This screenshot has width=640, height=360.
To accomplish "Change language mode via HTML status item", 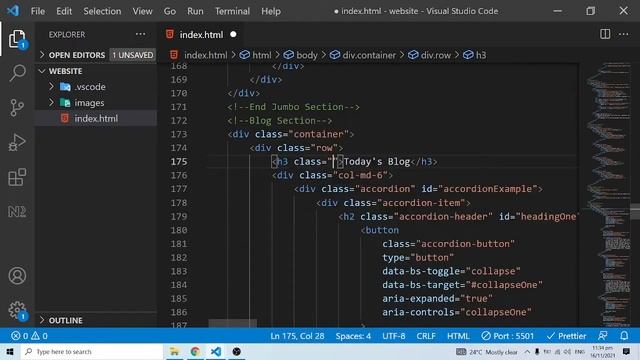I will 458,336.
